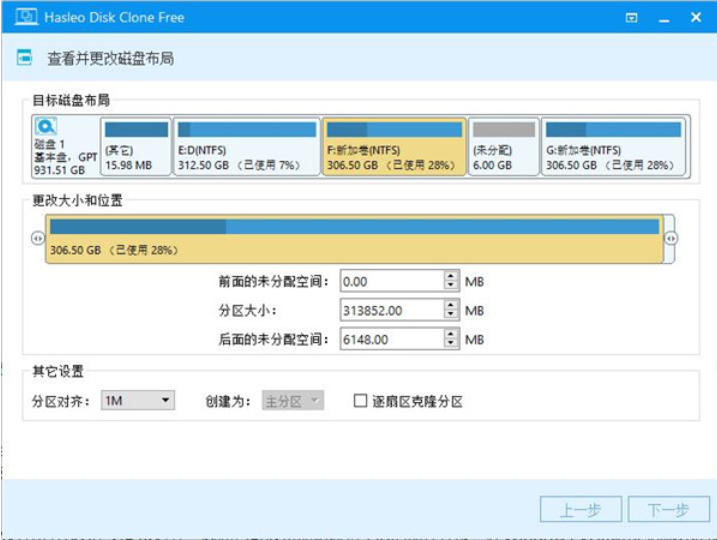Close the Hasleo Disk Clone window
The width and height of the screenshot is (717, 540).
coord(696,18)
